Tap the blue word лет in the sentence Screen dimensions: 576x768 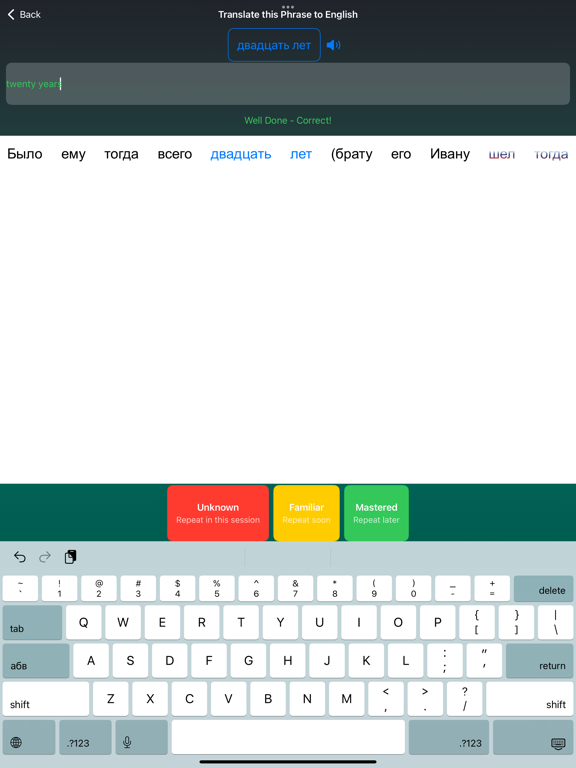[301, 154]
